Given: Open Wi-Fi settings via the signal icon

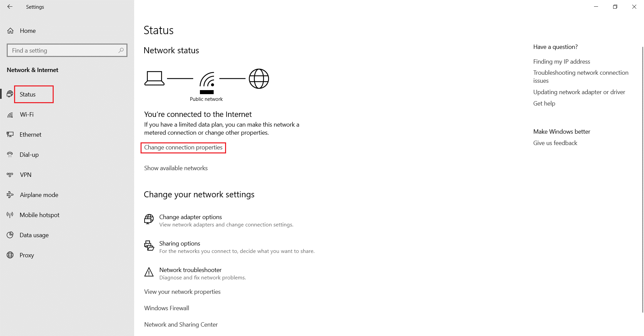Looking at the screenshot, I should [10, 115].
